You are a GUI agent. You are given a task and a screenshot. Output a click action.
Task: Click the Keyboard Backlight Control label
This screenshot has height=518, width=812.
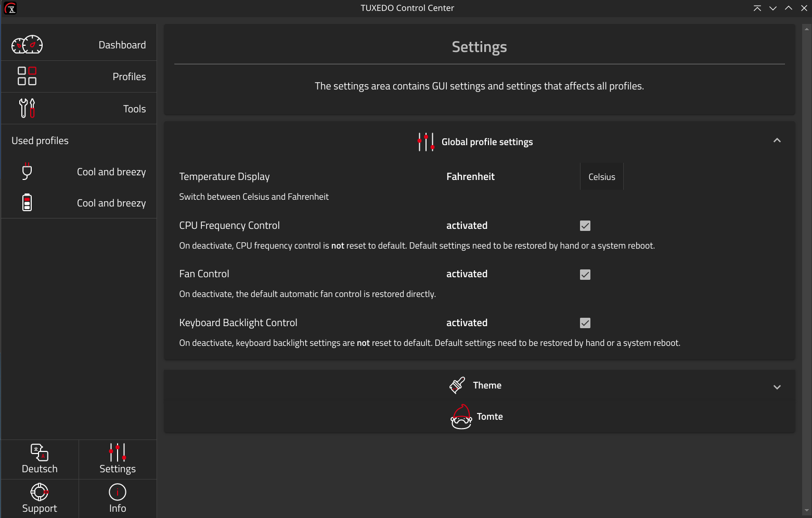[x=238, y=322]
